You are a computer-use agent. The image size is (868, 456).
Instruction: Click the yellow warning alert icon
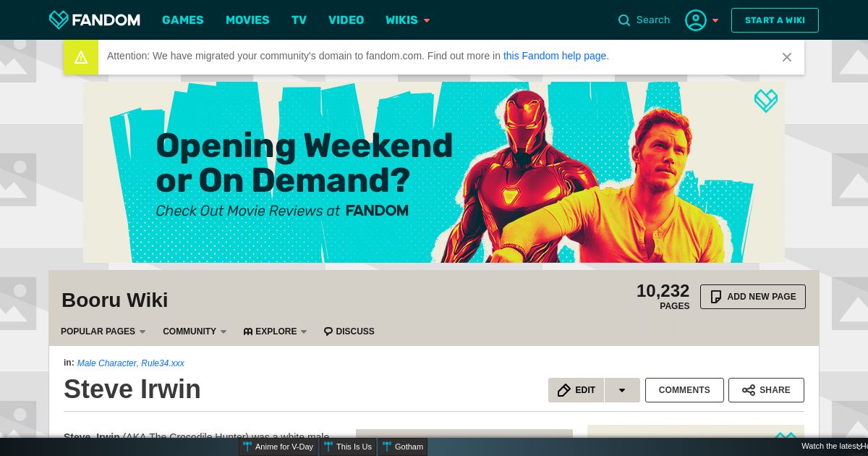coord(81,57)
